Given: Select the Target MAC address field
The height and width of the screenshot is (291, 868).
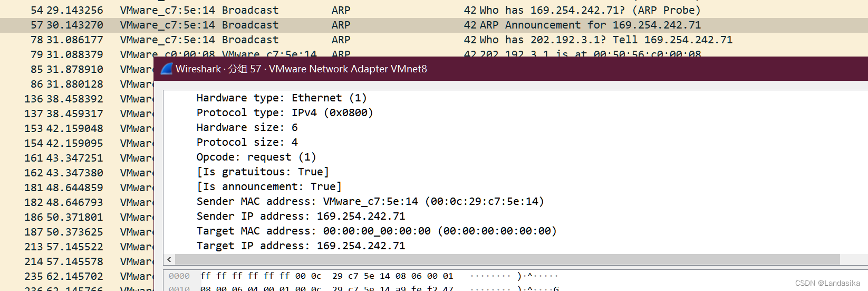Looking at the screenshot, I should point(376,231).
